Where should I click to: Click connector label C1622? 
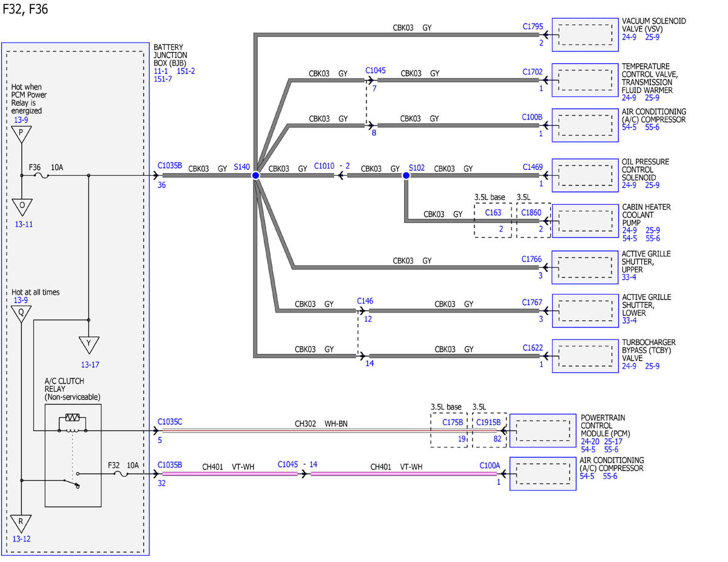[x=533, y=348]
